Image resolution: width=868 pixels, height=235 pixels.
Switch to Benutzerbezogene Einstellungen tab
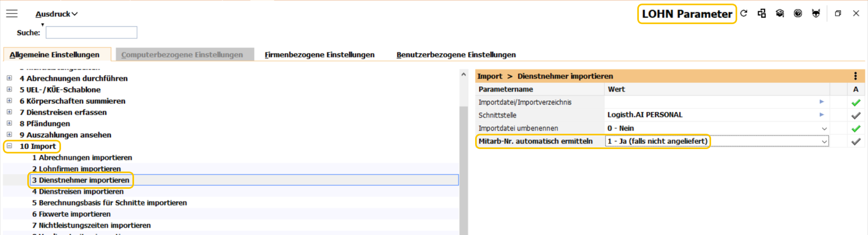click(x=456, y=55)
